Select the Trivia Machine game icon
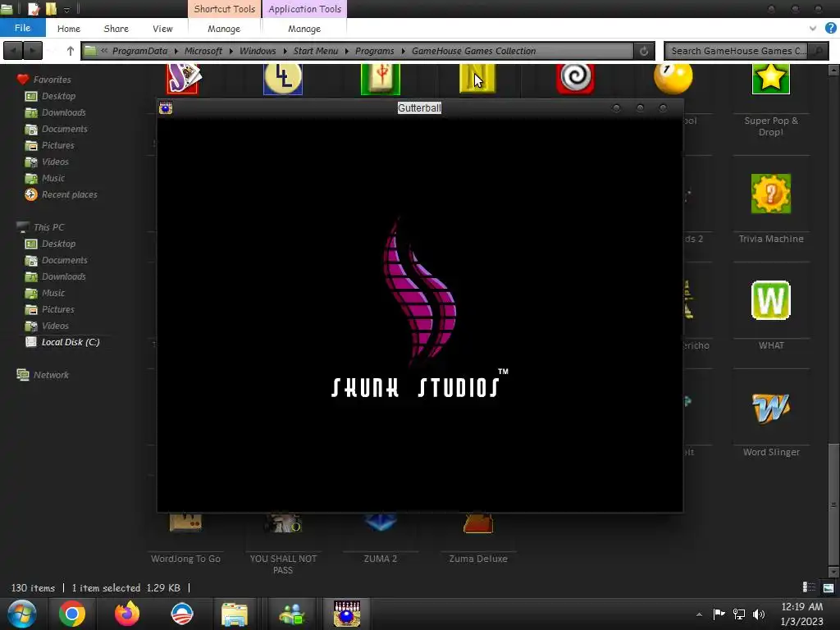 (771, 194)
